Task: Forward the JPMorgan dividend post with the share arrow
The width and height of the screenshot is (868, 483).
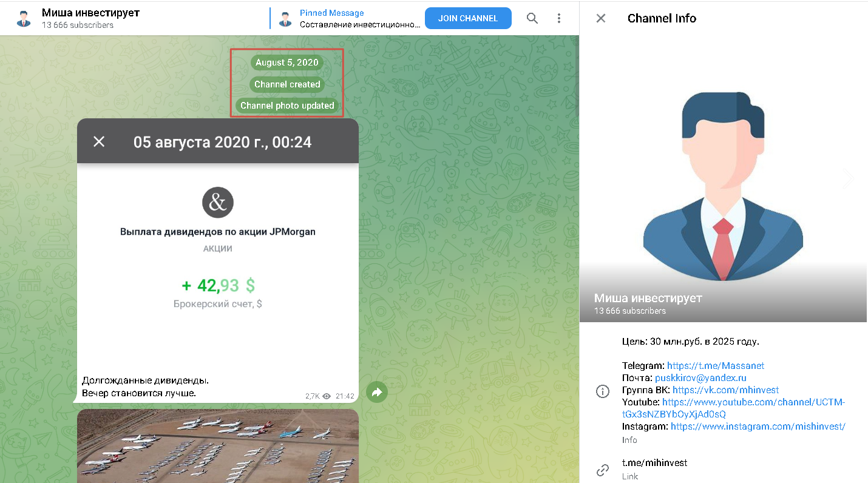Action: [377, 393]
